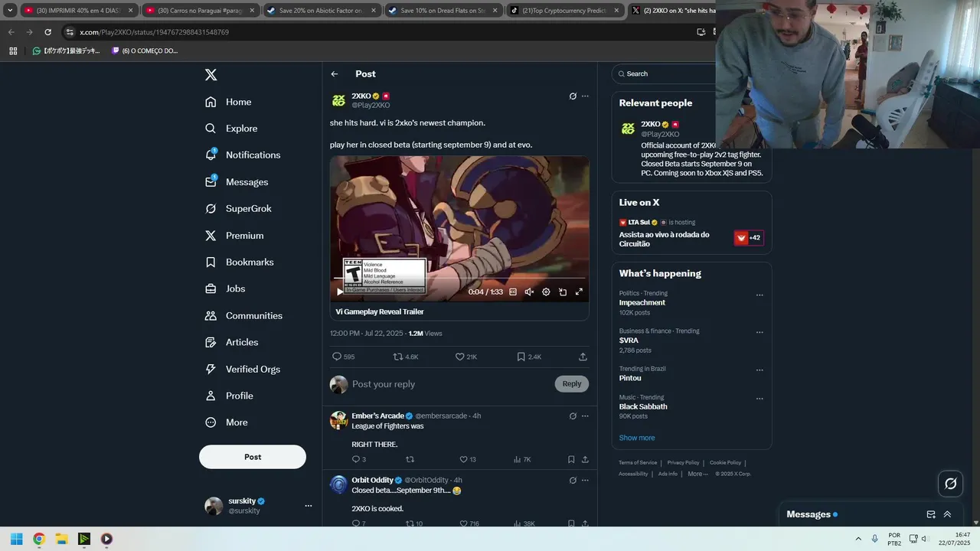Image resolution: width=980 pixels, height=551 pixels.
Task: Open surskity account switcher three dots
Action: 309,506
